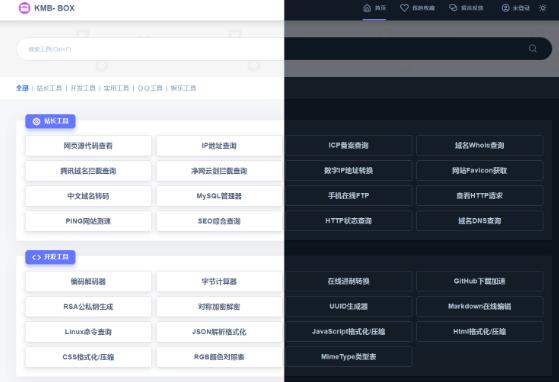The width and height of the screenshot is (559, 382).
Task: Select the 全部 category filter
Action: 22,88
